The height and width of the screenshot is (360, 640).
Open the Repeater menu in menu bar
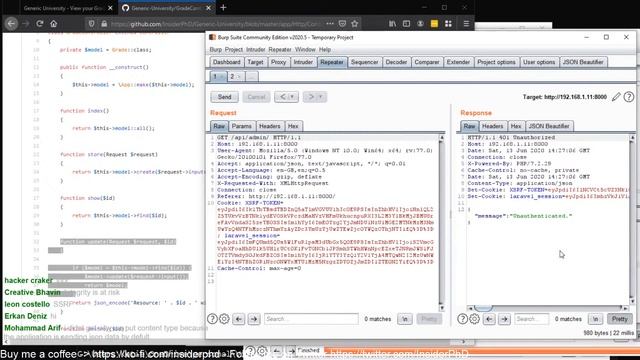coord(280,49)
